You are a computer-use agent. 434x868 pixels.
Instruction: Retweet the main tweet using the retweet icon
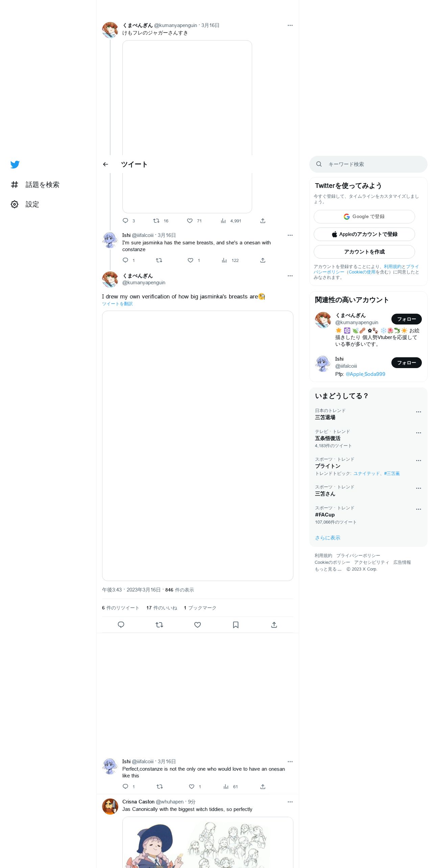pyautogui.click(x=159, y=625)
